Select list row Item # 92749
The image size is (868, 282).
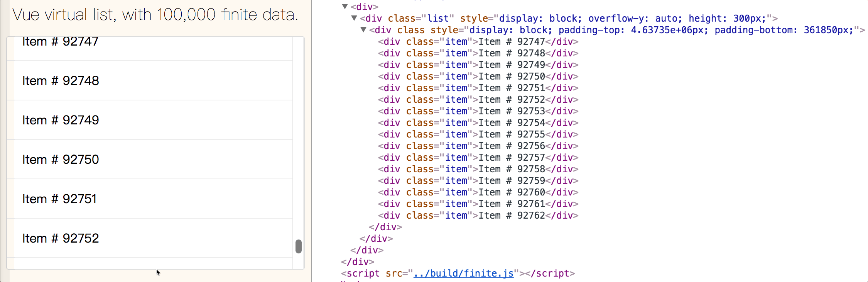pyautogui.click(x=150, y=120)
